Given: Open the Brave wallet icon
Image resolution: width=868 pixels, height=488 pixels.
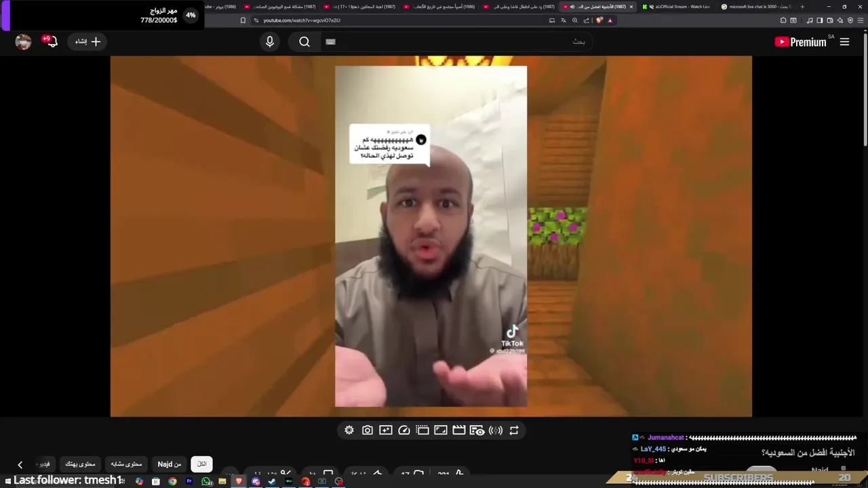Looking at the screenshot, I should 830,20.
